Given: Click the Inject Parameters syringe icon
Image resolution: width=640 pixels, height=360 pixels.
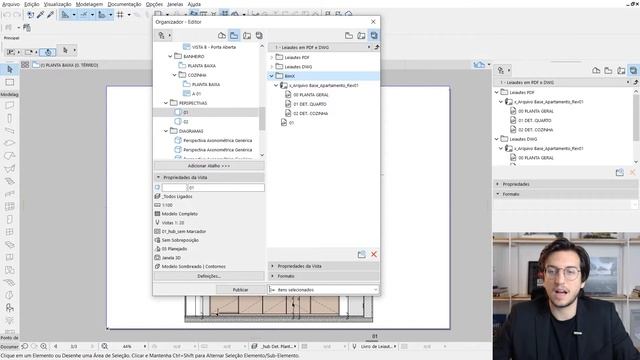Looking at the screenshot, I should click(x=50, y=15).
